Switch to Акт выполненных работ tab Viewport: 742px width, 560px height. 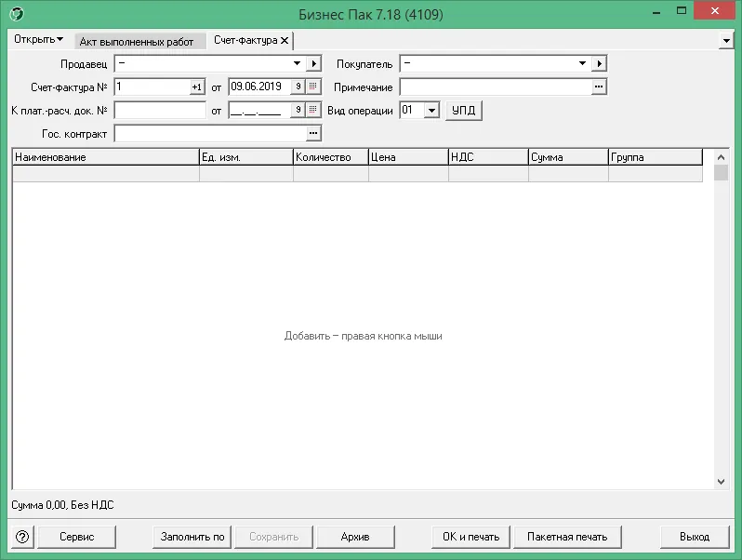[140, 42]
